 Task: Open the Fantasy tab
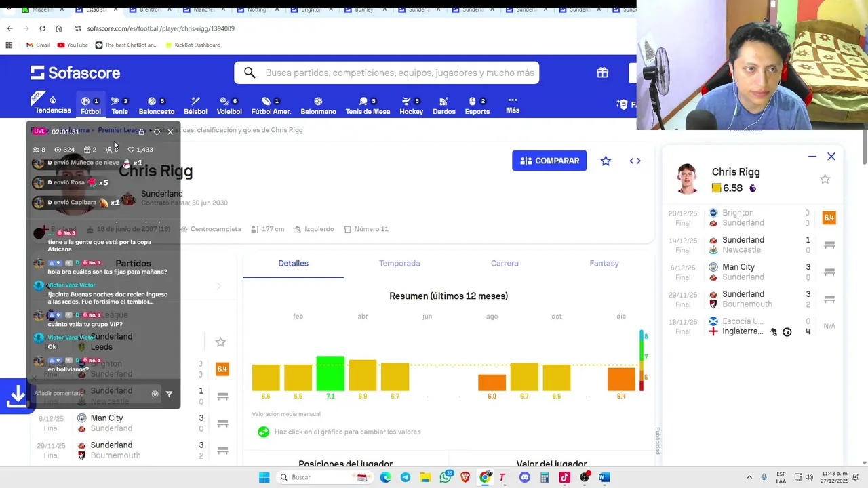(604, 263)
